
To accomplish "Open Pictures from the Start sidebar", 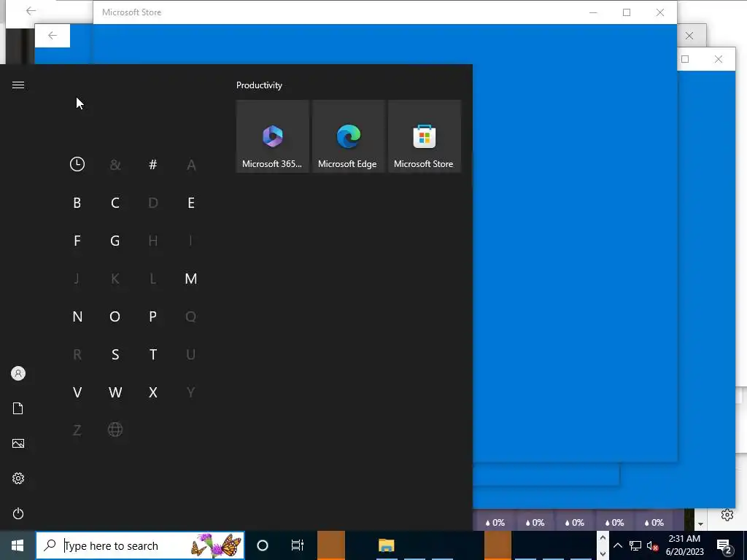I will coord(18,444).
